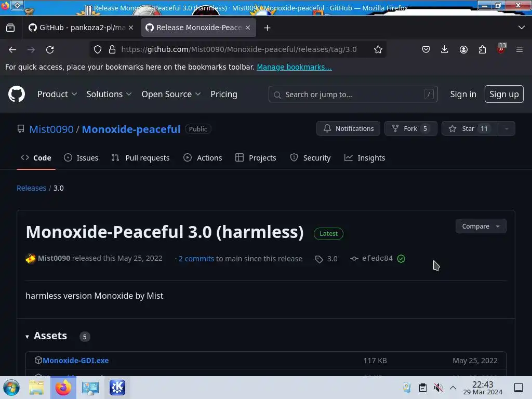Image resolution: width=532 pixels, height=399 pixels.
Task: Click the Pricing link
Action: [223, 94]
